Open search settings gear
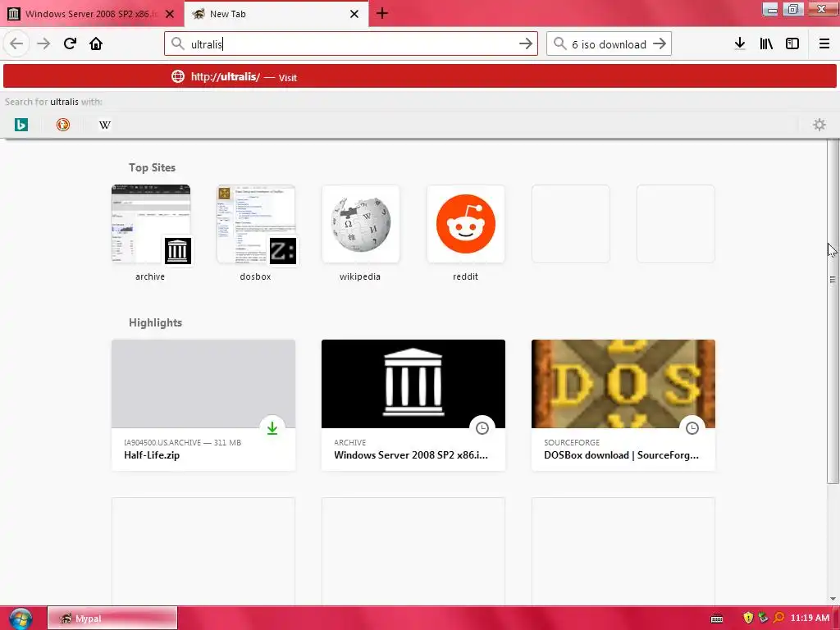This screenshot has width=840, height=630. tap(819, 125)
